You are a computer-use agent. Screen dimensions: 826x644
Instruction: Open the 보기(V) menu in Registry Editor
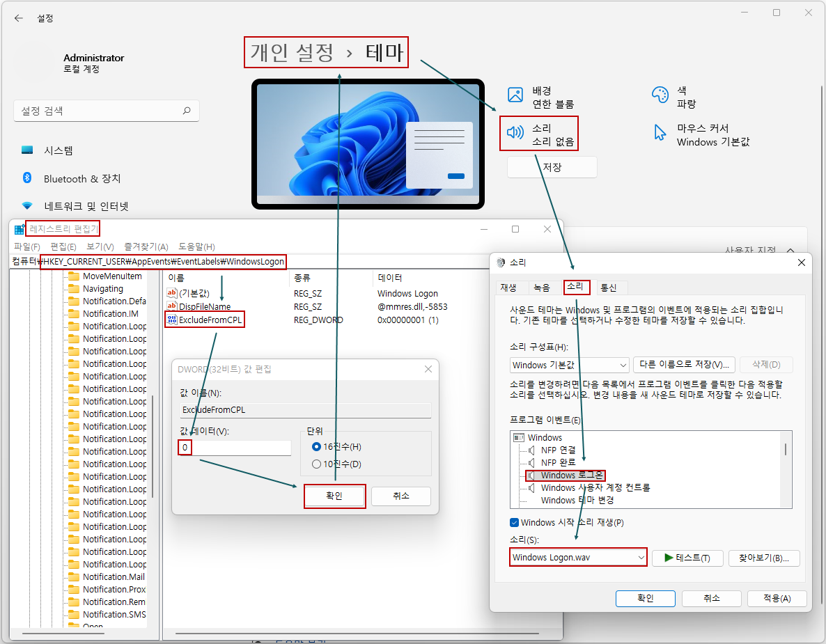click(x=100, y=246)
